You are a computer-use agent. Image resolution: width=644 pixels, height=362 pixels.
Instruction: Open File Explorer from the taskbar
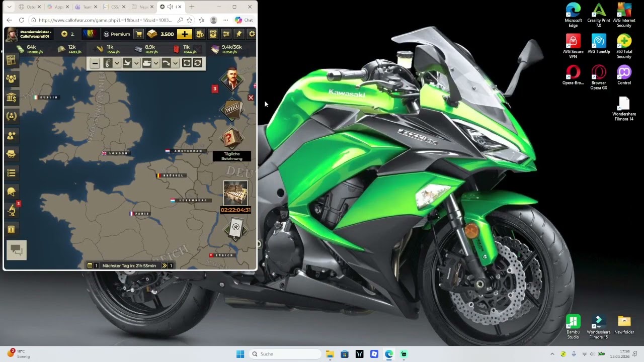330,354
